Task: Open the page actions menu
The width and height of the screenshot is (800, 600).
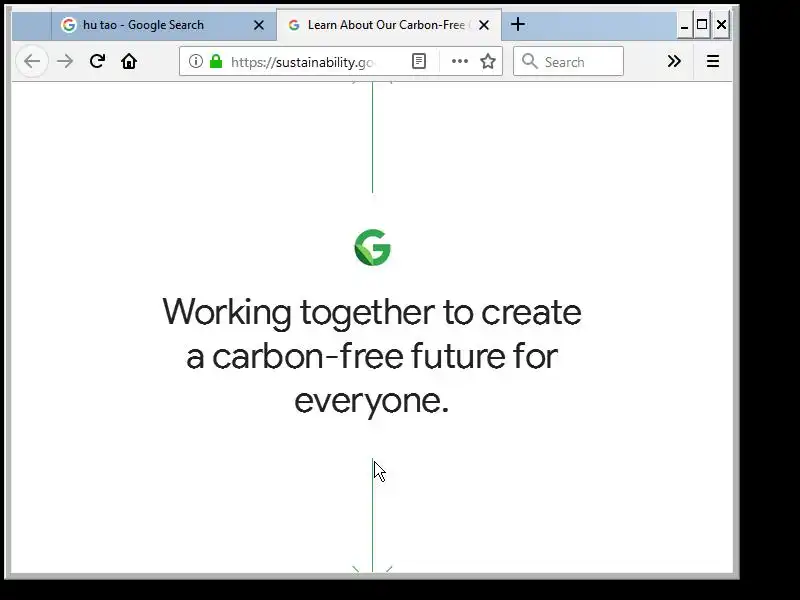Action: [x=460, y=61]
